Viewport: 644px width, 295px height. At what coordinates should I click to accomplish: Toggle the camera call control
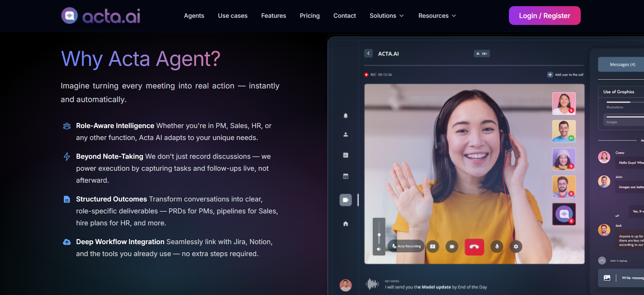pyautogui.click(x=452, y=247)
